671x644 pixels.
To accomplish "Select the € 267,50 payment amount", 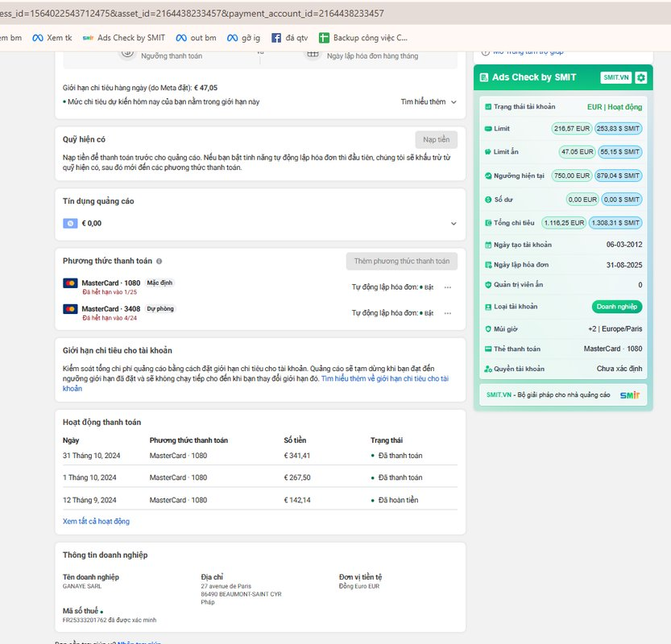I will pyautogui.click(x=297, y=477).
